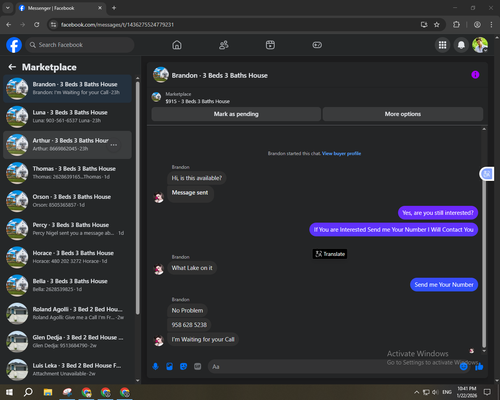The image size is (500, 400).
Task: Choose a sticker icon
Action: click(x=183, y=367)
